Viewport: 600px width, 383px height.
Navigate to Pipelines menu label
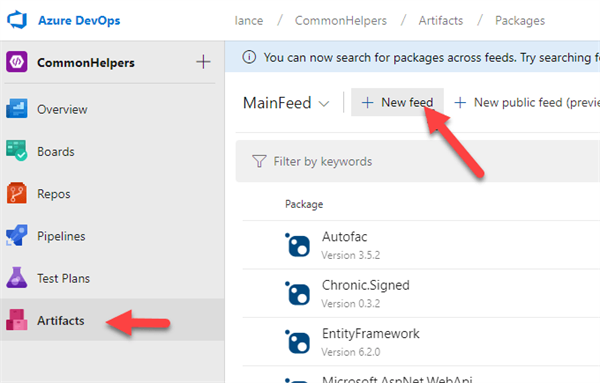tap(61, 236)
